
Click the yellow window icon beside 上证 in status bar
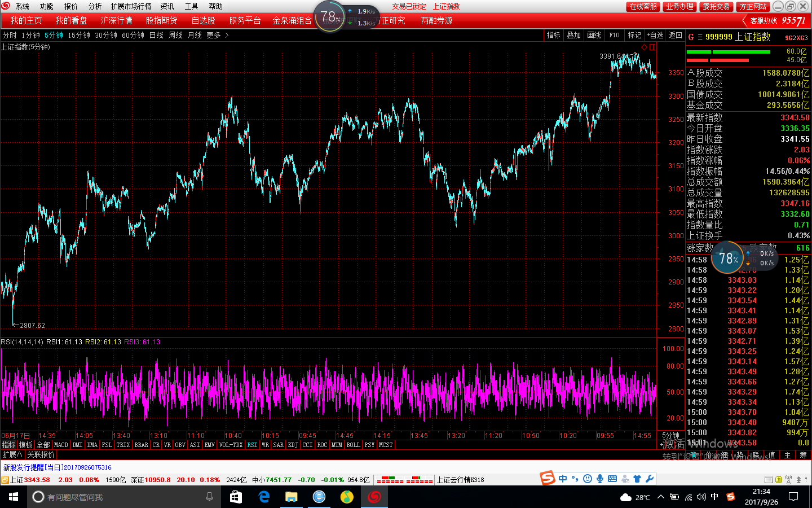[x=5, y=480]
